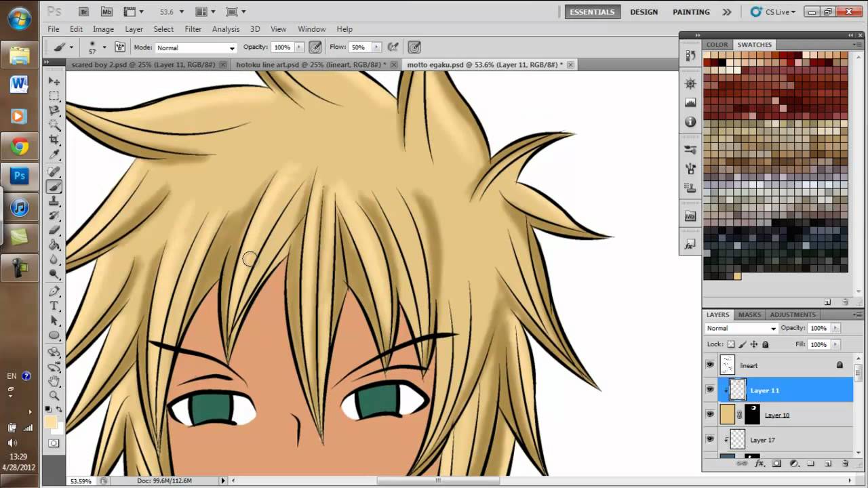This screenshot has width=868, height=488.
Task: Create a new layer
Action: click(x=828, y=464)
